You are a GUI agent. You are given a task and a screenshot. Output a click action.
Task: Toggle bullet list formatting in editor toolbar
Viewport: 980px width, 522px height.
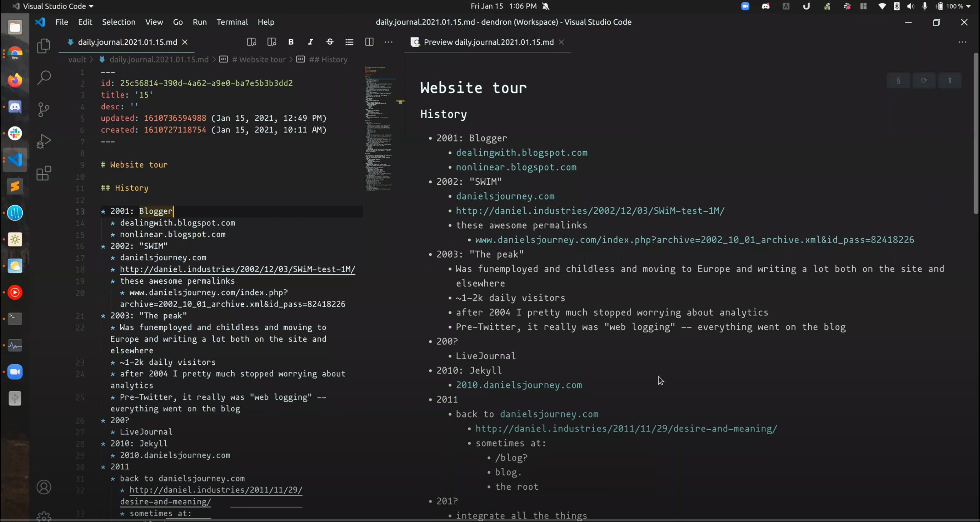(349, 42)
